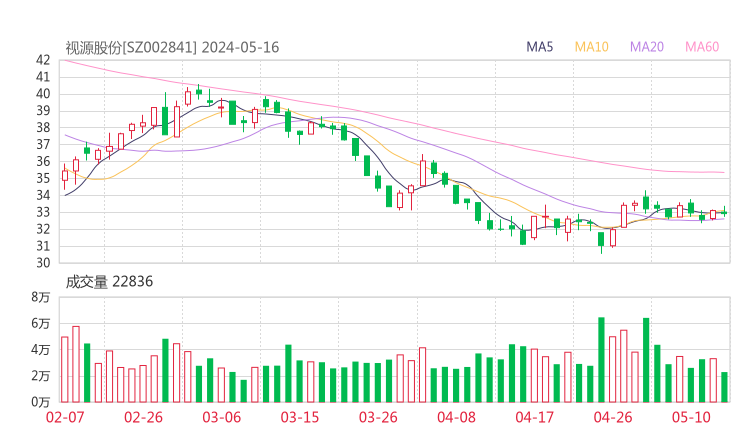
Task: Click the 03-26 date label
Action: pos(378,417)
